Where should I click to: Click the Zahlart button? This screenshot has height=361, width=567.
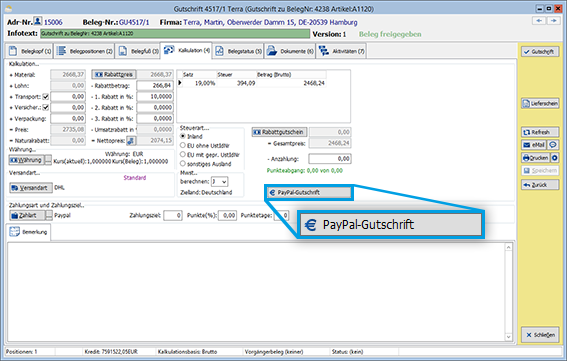pos(27,216)
